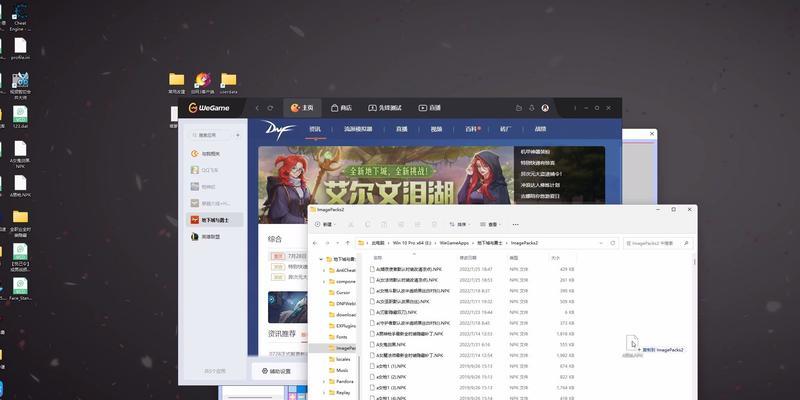Open recent locations dropdown in Explorer
The height and width of the screenshot is (400, 800).
pyautogui.click(x=337, y=243)
